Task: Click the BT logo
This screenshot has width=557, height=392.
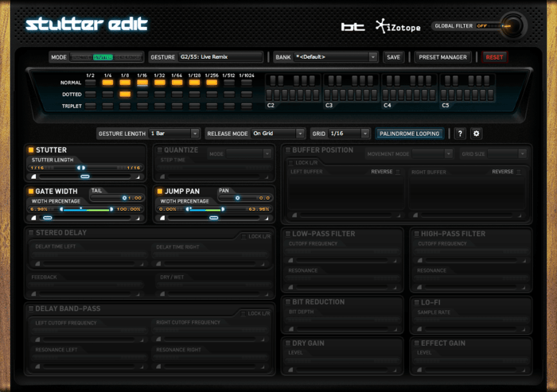Action: click(x=353, y=27)
